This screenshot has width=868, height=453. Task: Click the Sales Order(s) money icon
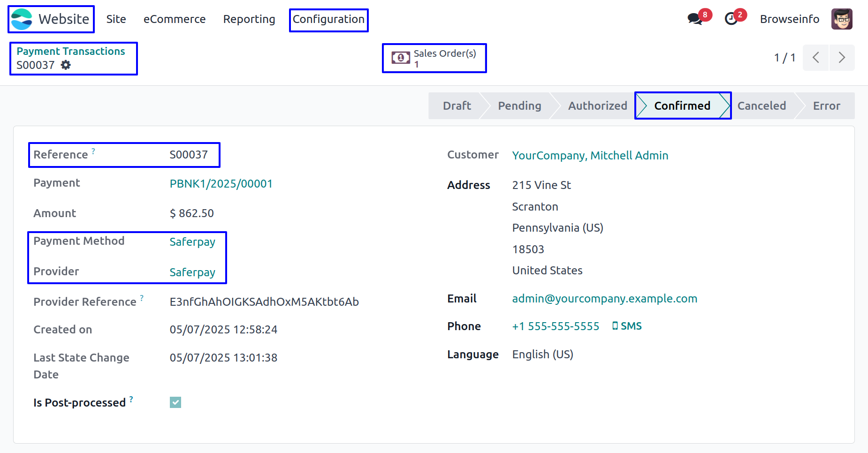[401, 58]
